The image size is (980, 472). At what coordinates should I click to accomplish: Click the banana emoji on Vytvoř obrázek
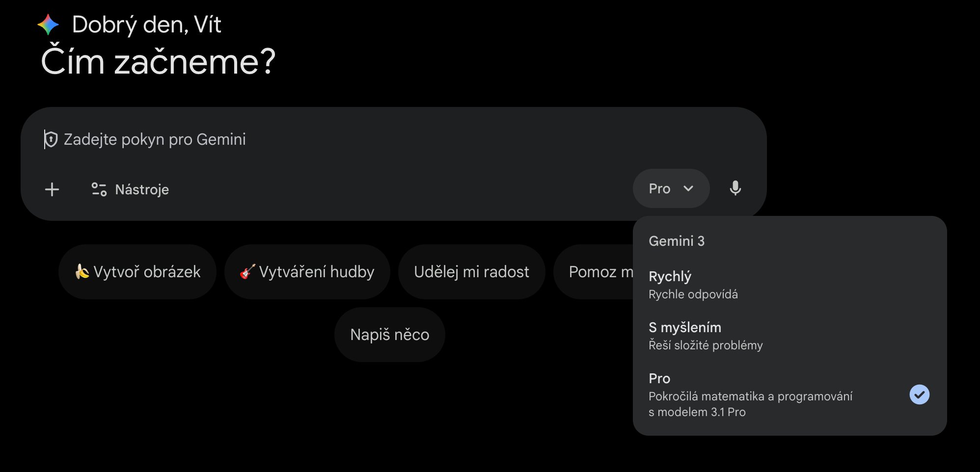tap(82, 271)
